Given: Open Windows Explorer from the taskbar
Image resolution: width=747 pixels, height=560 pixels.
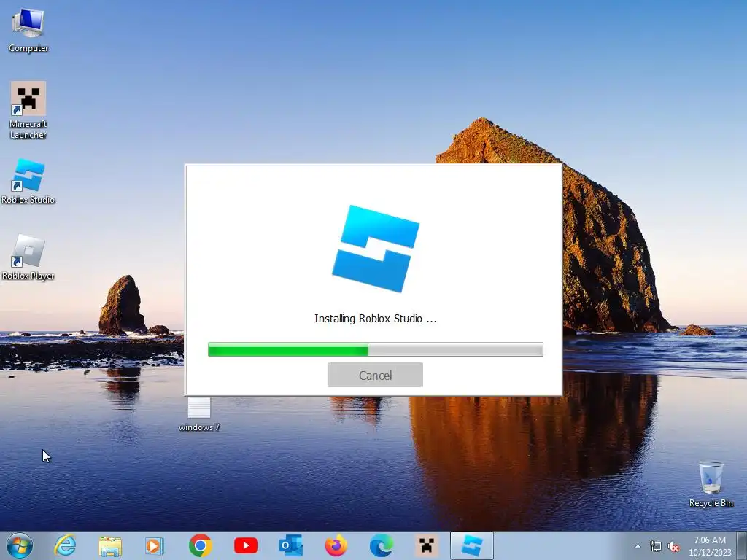Looking at the screenshot, I should click(x=110, y=545).
